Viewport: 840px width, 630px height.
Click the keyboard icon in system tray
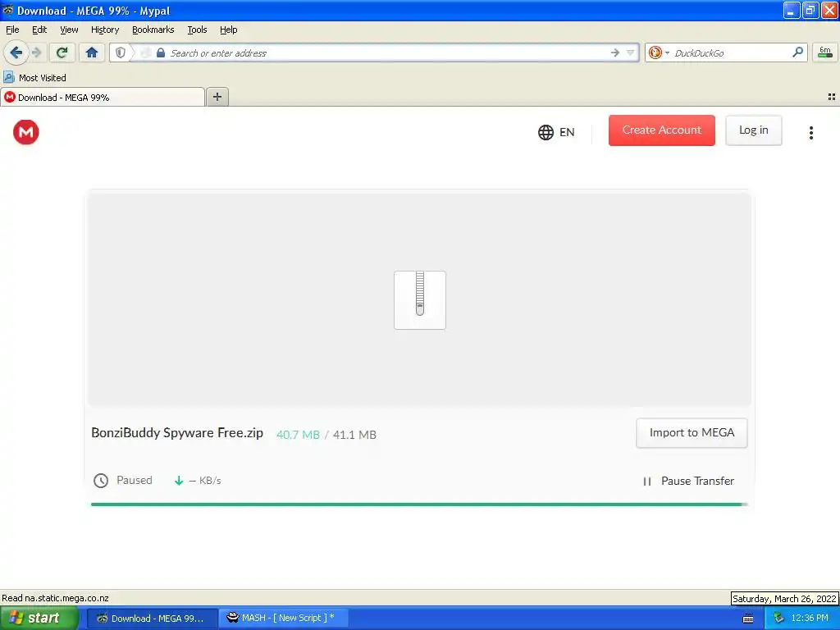click(748, 619)
